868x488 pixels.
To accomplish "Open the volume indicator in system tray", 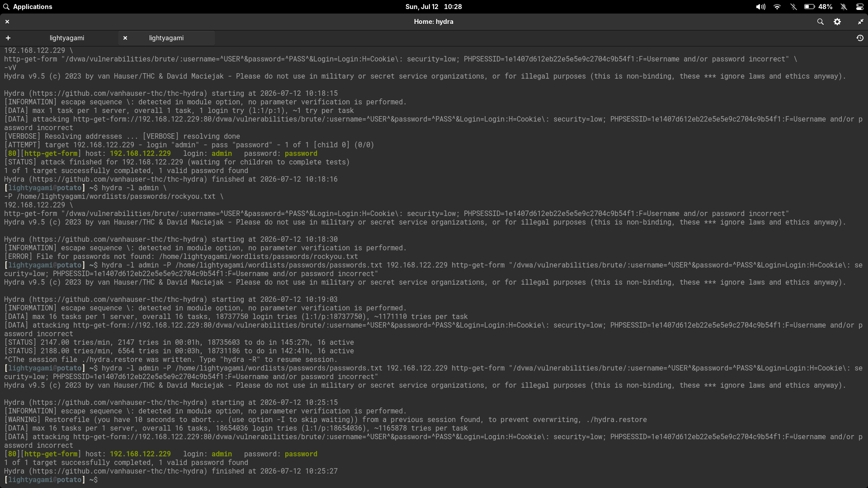I will (x=761, y=7).
